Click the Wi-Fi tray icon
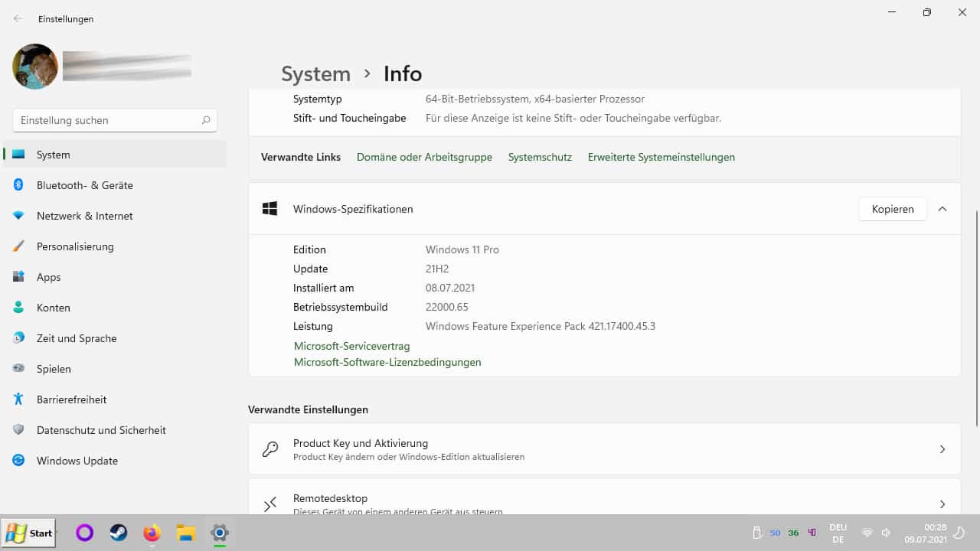 pos(867,533)
